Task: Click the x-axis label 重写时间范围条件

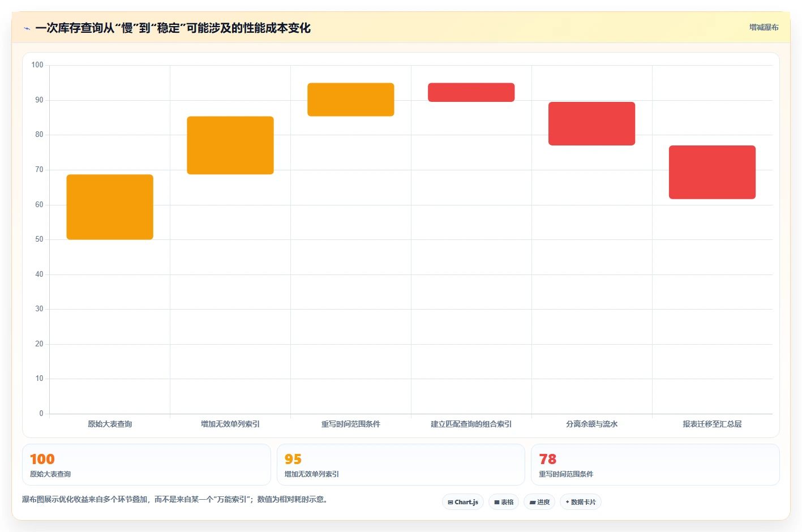Action: click(351, 424)
